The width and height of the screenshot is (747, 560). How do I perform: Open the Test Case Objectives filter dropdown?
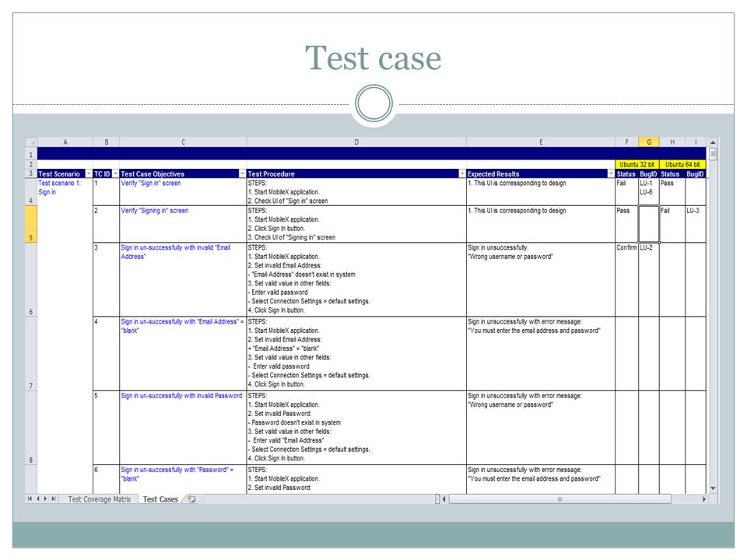243,173
